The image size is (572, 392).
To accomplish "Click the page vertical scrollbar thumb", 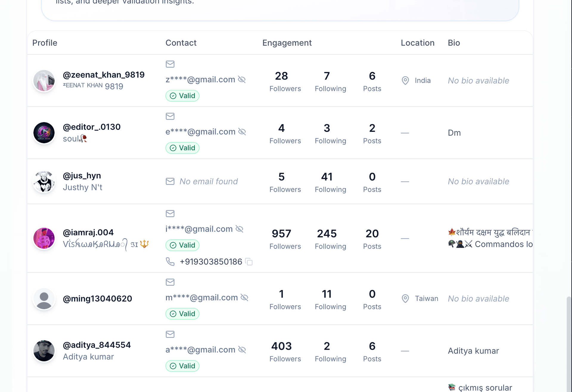I will point(568,342).
